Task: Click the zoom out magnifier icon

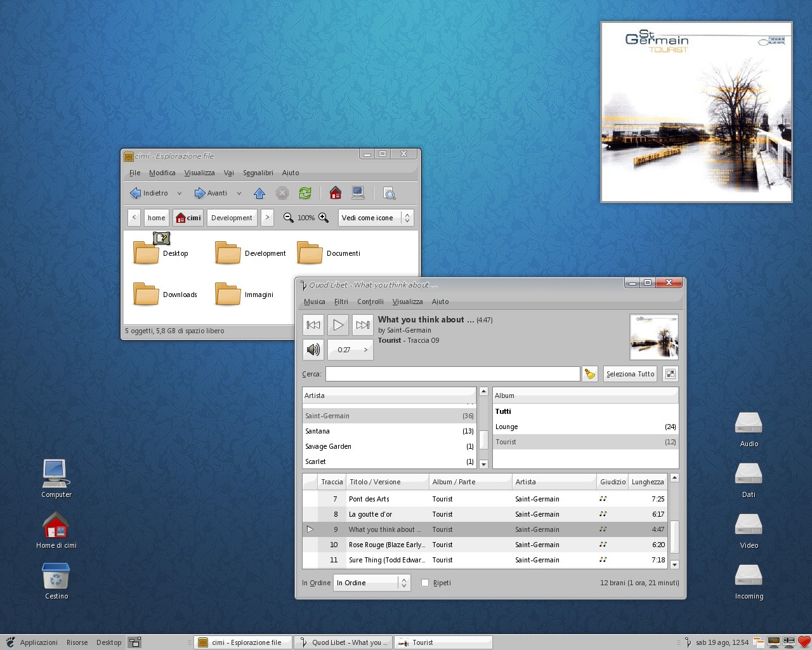Action: point(288,218)
